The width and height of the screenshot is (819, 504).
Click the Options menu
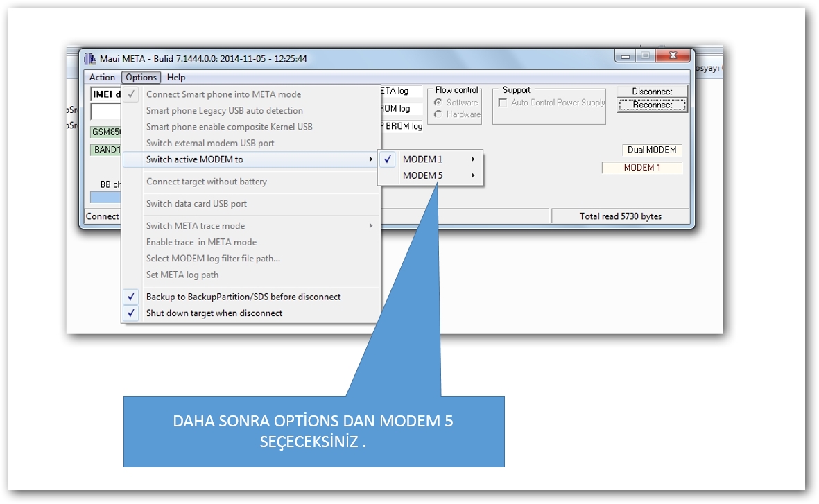click(x=141, y=78)
